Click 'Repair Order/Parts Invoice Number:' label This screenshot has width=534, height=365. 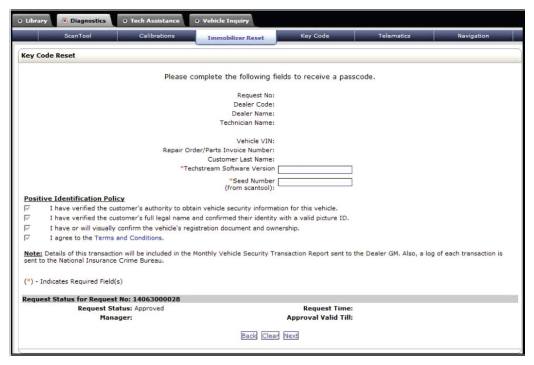pyautogui.click(x=218, y=150)
